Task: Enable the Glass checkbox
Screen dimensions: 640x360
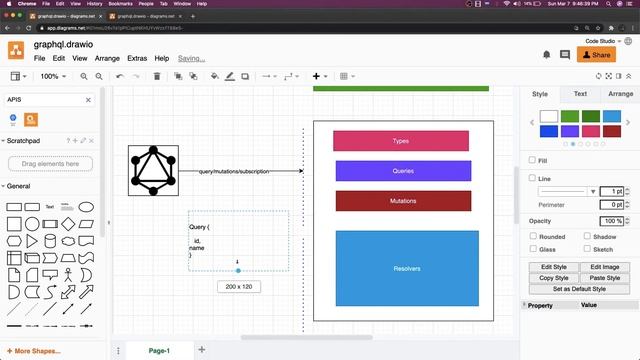Action: tap(533, 249)
